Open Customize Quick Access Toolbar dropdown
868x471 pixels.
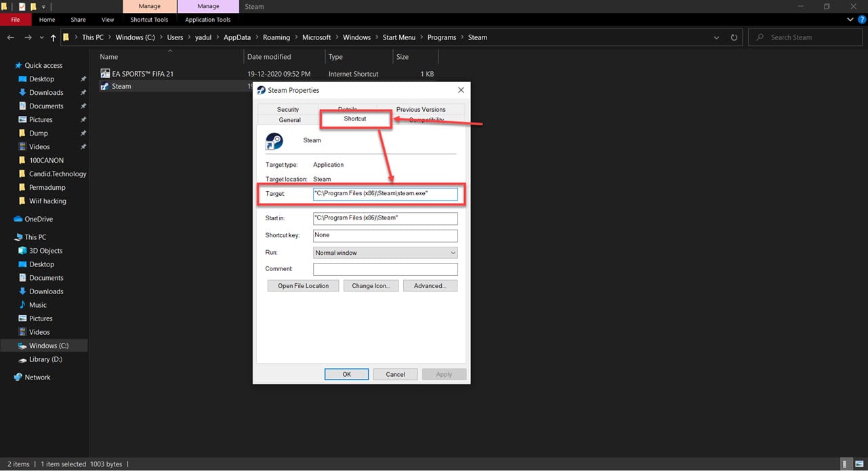(43, 7)
